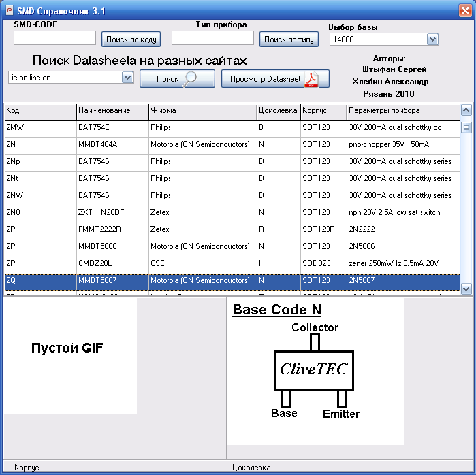
Task: Click the Пустой GIF package image
Action: [70, 356]
